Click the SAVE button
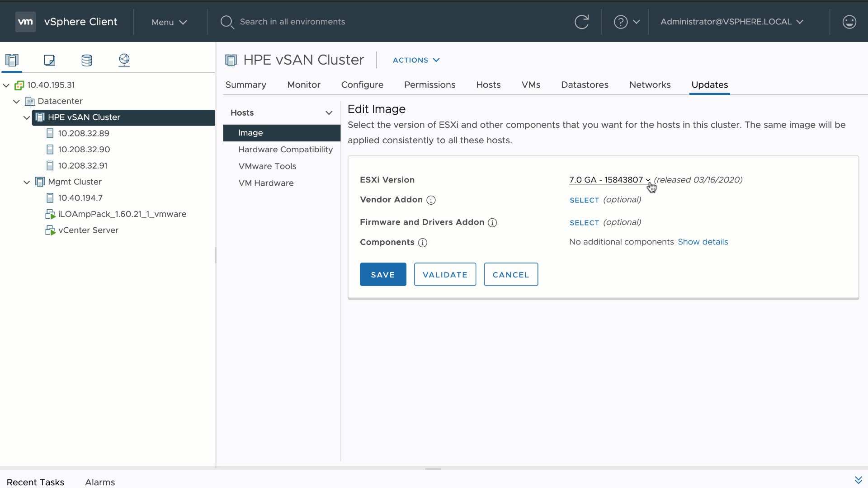The image size is (868, 488). pyautogui.click(x=383, y=274)
